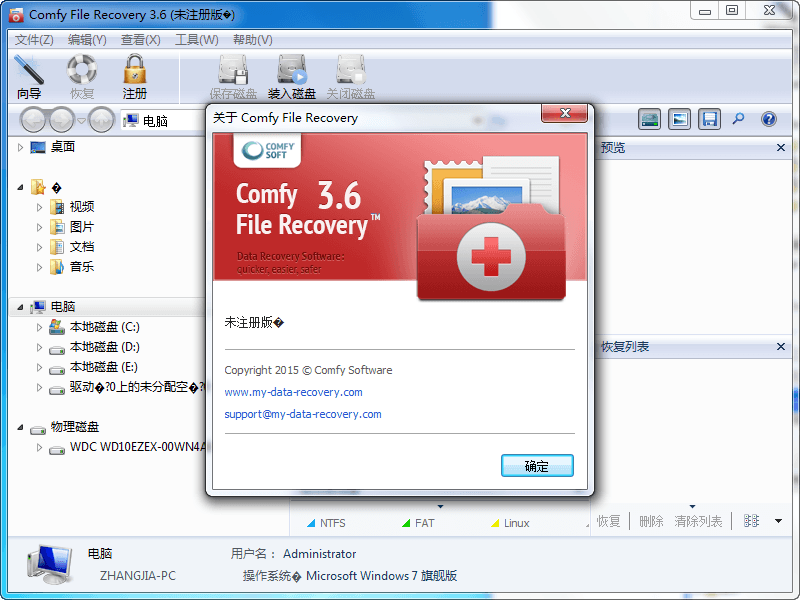The height and width of the screenshot is (600, 800).
Task: Expand 本地磁盘 (C:) node
Action: point(39,327)
